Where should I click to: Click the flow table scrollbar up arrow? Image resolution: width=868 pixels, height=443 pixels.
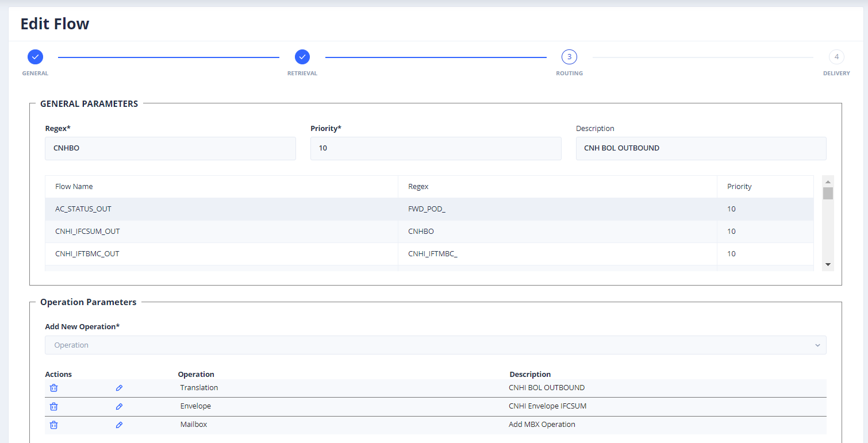tap(828, 181)
